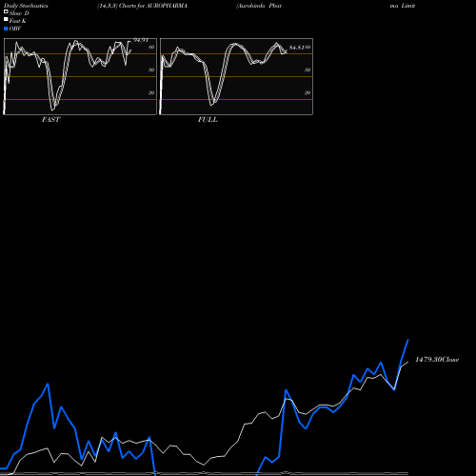Click the 'FULL' chart caption

[x=208, y=120]
